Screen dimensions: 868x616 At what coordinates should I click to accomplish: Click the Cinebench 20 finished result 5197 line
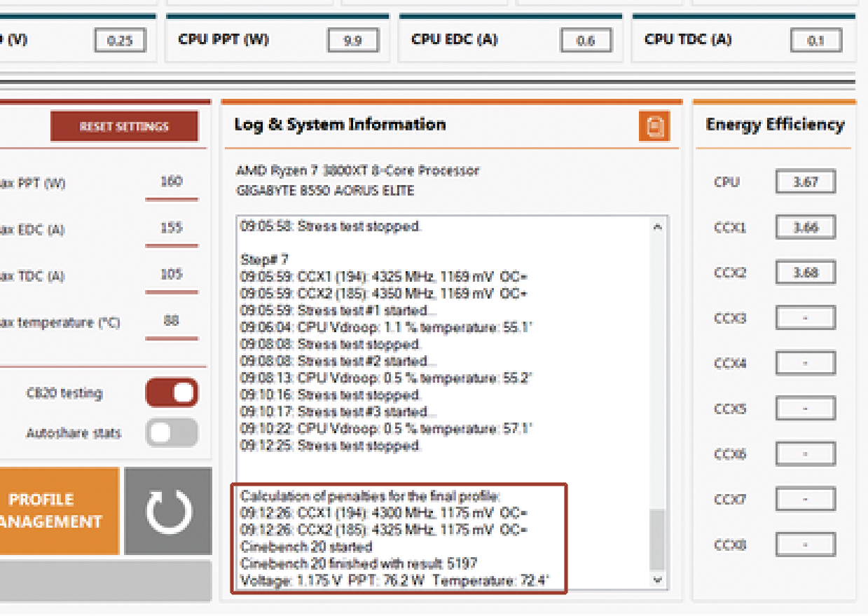point(359,563)
